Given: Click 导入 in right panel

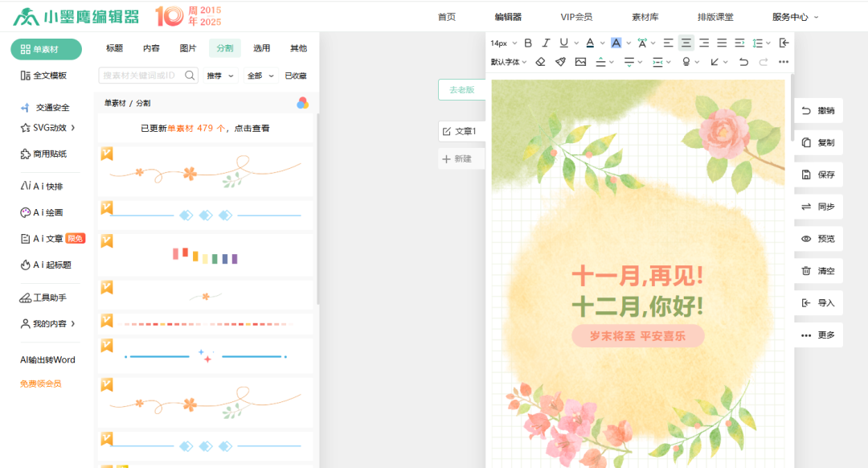Looking at the screenshot, I should click(818, 303).
